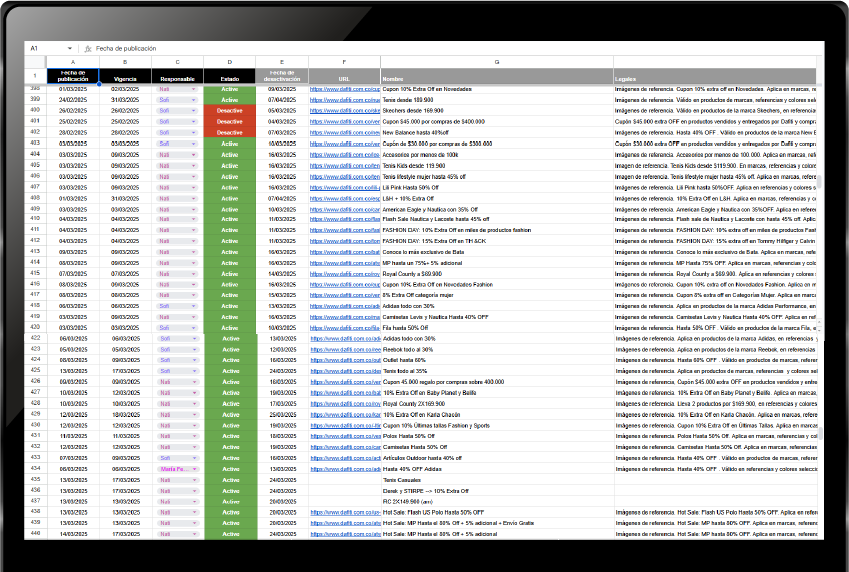The width and height of the screenshot is (849, 572).
Task: Click the 'Desactive' Estado cell in New Balance row
Action: [x=230, y=133]
